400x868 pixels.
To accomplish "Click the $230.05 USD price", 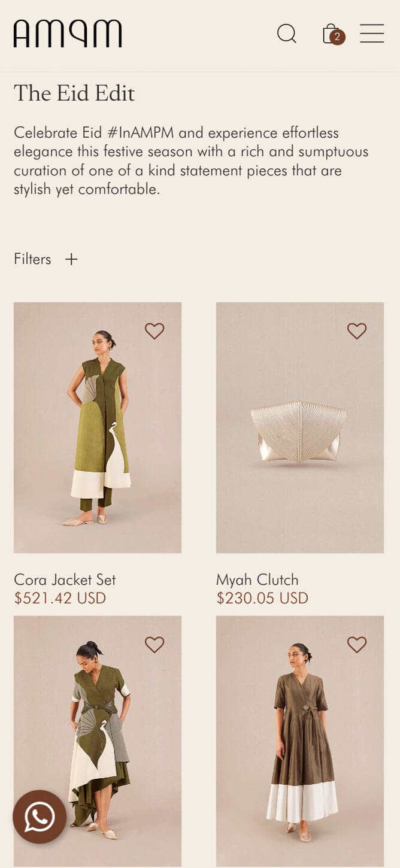I will 262,598.
